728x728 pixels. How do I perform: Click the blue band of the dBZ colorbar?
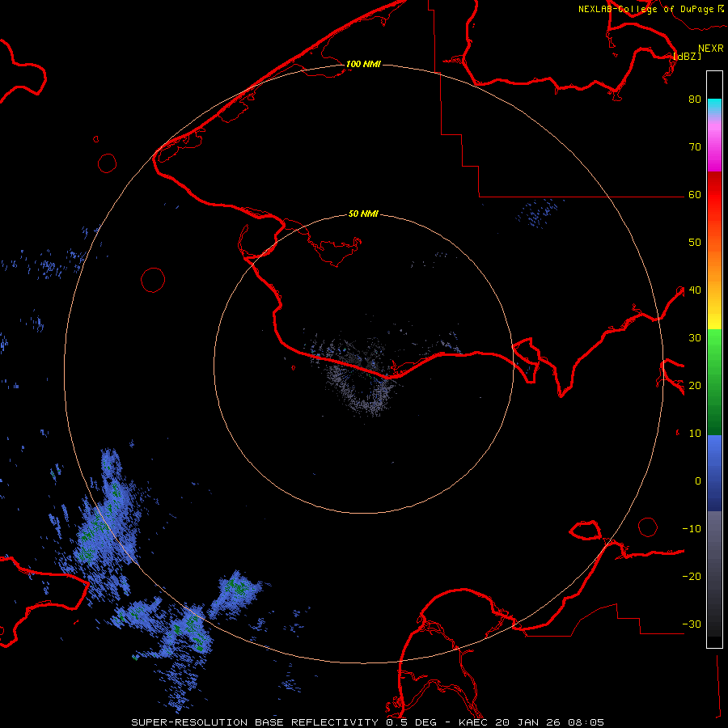click(x=714, y=472)
